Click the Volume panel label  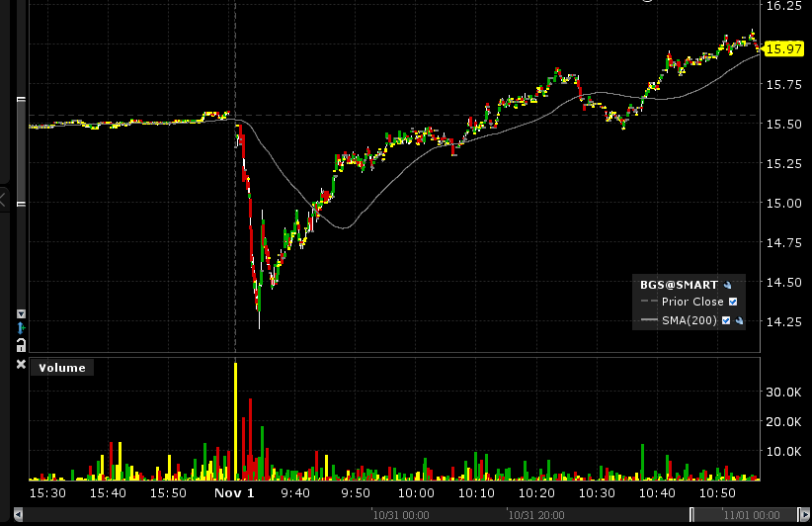(x=62, y=368)
